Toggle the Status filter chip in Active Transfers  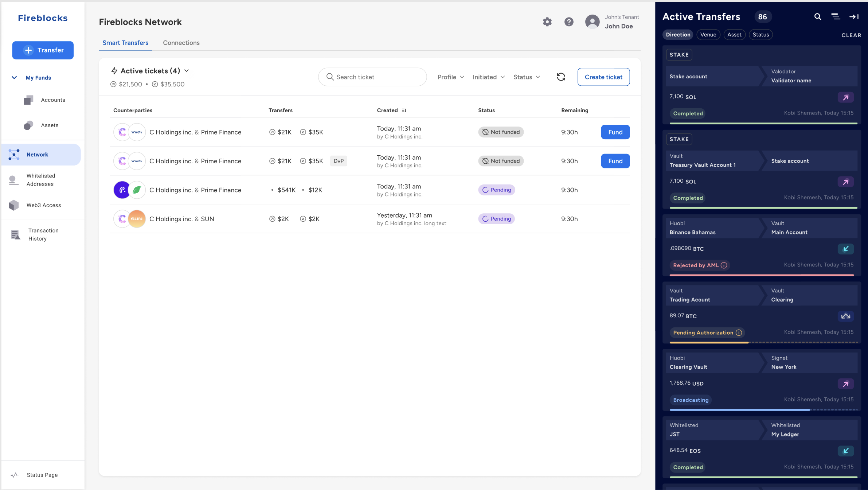tap(761, 35)
